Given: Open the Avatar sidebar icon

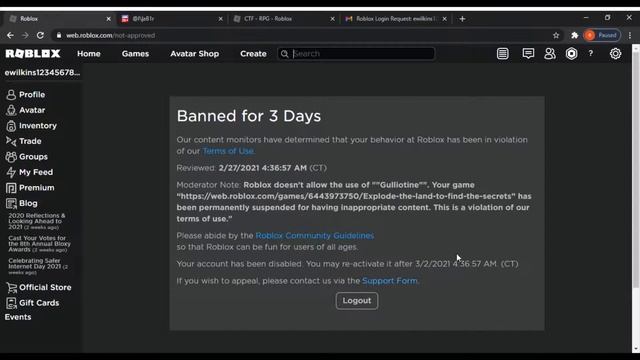Looking at the screenshot, I should 11,110.
